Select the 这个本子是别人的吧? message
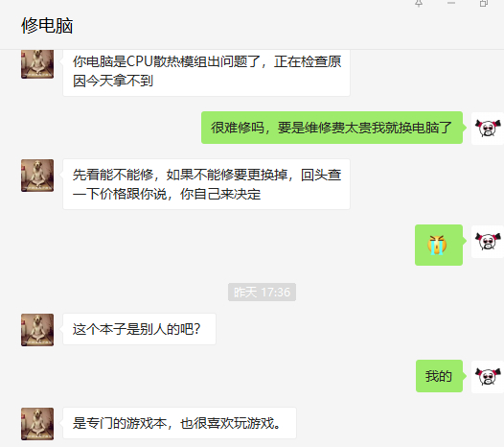The height and width of the screenshot is (447, 504). pyautogui.click(x=139, y=329)
